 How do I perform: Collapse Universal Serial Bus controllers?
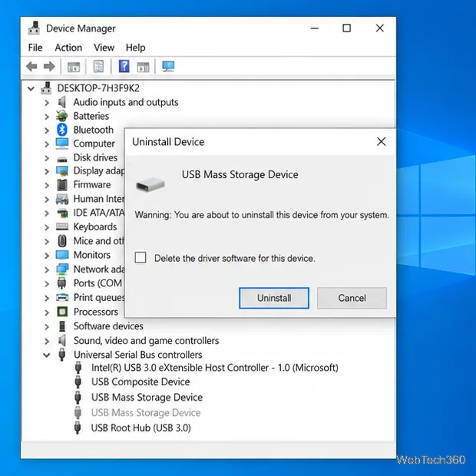coord(46,355)
